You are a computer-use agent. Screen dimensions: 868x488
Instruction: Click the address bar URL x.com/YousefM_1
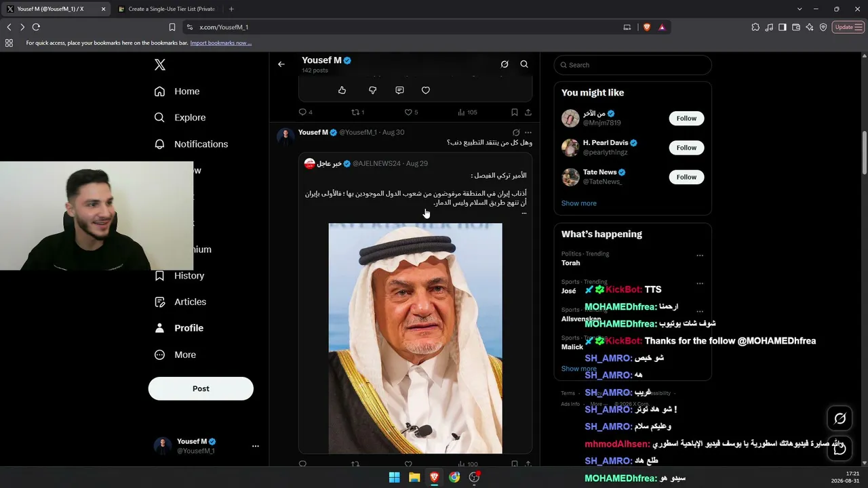(x=224, y=27)
